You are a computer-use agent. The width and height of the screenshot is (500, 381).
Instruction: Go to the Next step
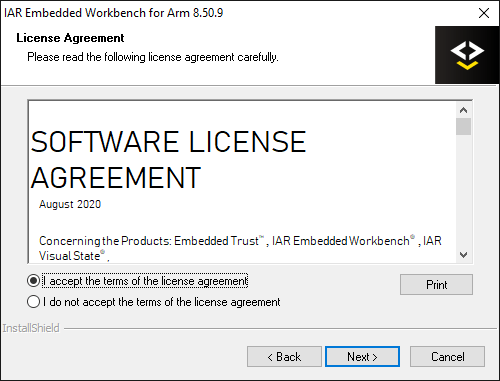(362, 357)
